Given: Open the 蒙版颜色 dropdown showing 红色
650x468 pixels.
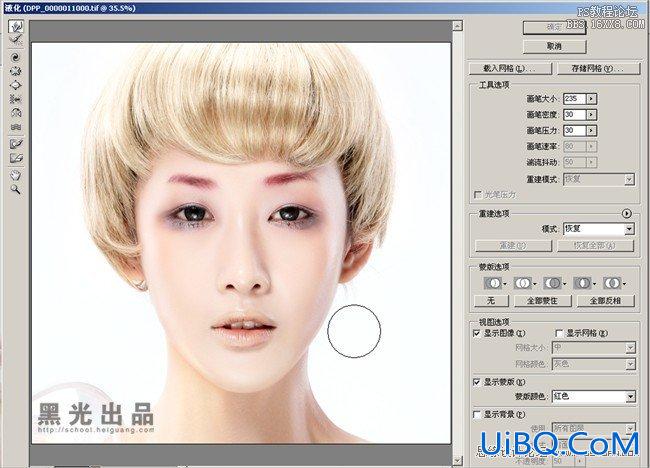Looking at the screenshot, I should point(594,396).
